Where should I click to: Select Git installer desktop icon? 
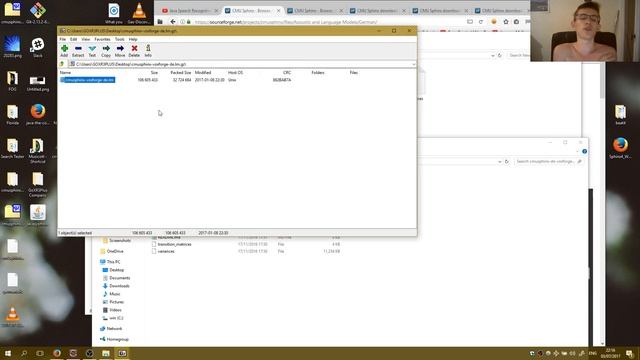pos(38,13)
